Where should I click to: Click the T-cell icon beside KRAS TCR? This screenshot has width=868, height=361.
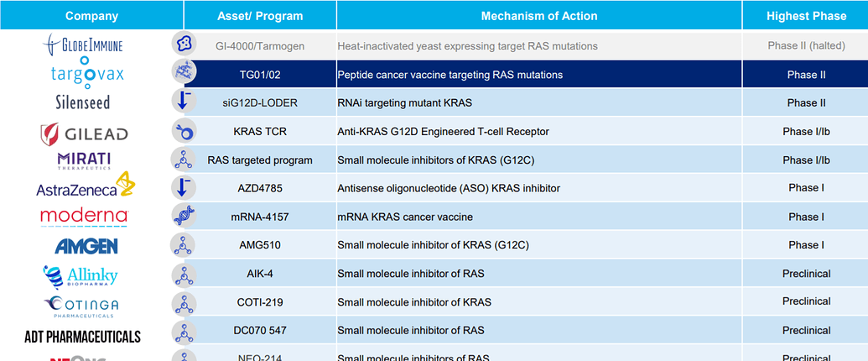pyautogui.click(x=183, y=132)
